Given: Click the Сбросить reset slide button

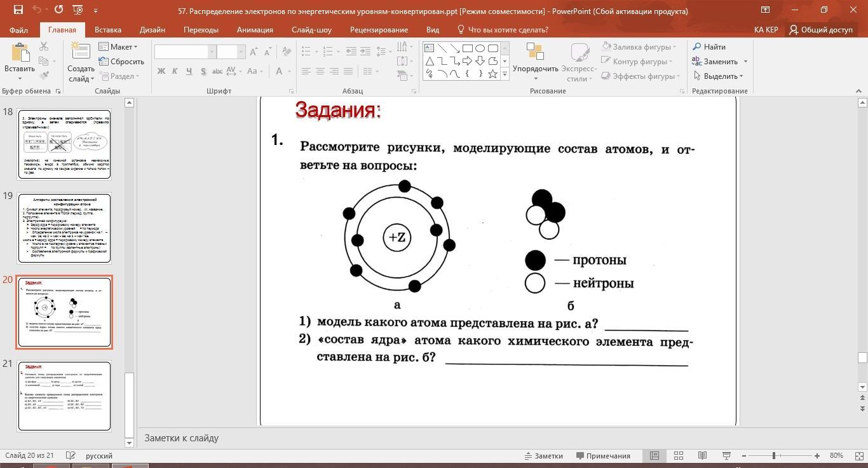Looking at the screenshot, I should [121, 62].
